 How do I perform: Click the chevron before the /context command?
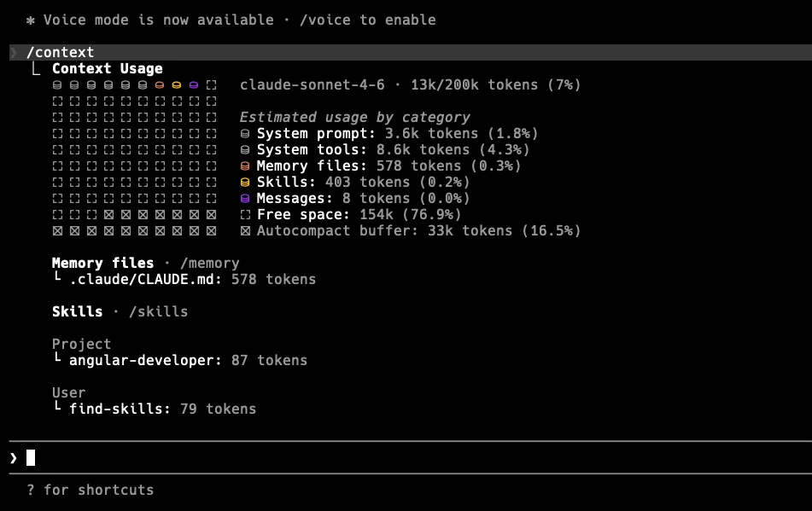[x=14, y=53]
